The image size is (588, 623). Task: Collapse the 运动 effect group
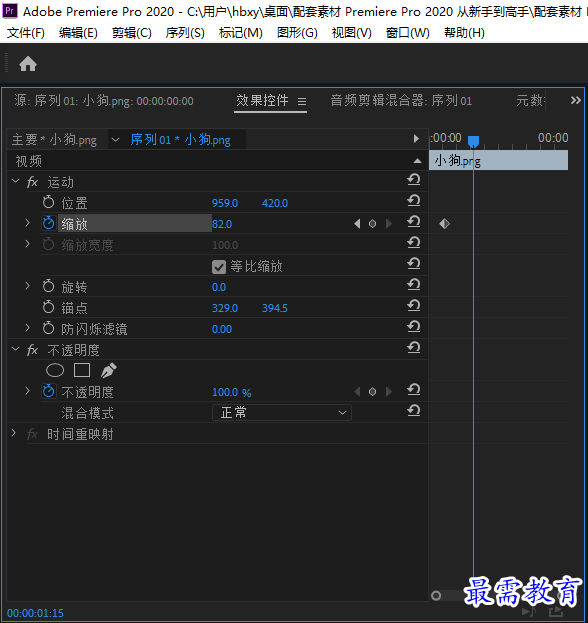coord(16,181)
